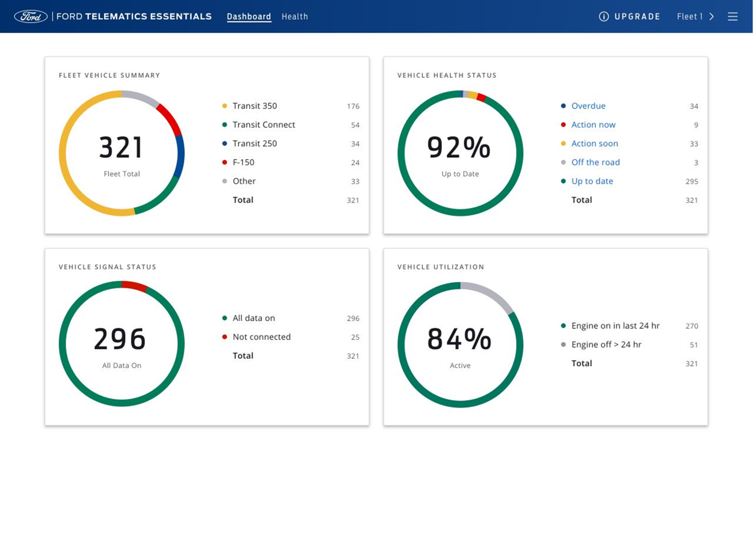Click the Other legend label
The image size is (756, 549).
[x=244, y=181]
